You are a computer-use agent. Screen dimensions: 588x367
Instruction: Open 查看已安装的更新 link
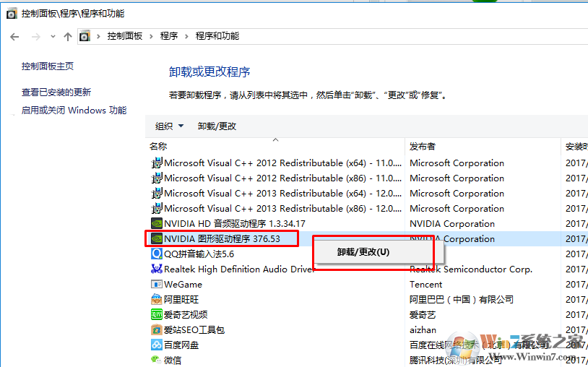pyautogui.click(x=56, y=92)
